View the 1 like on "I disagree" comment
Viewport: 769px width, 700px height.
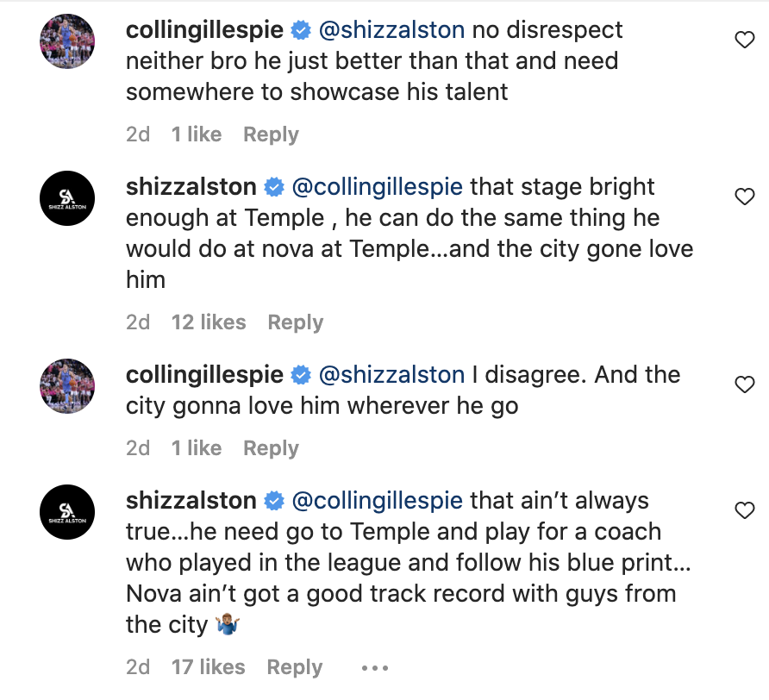coord(197,448)
